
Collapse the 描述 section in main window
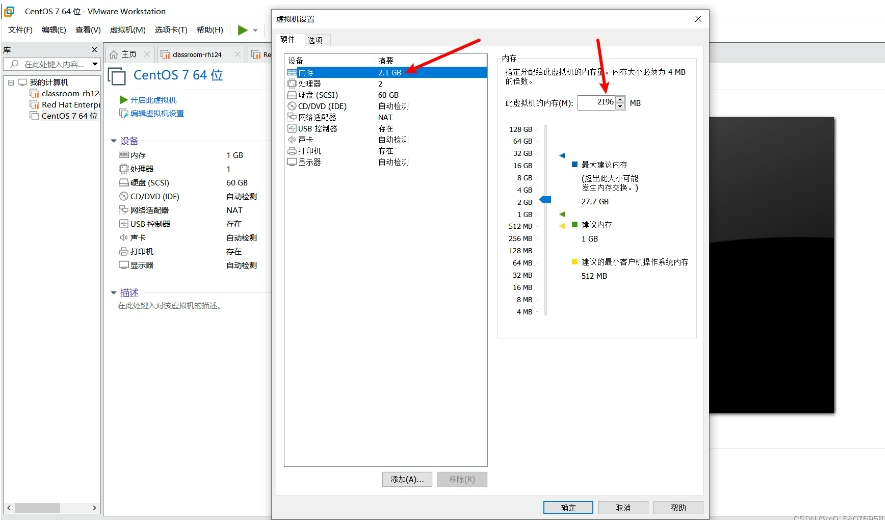tap(113, 293)
